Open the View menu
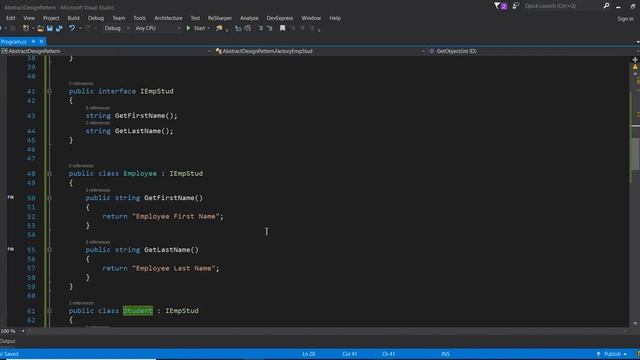The height and width of the screenshot is (360, 640). 29,18
